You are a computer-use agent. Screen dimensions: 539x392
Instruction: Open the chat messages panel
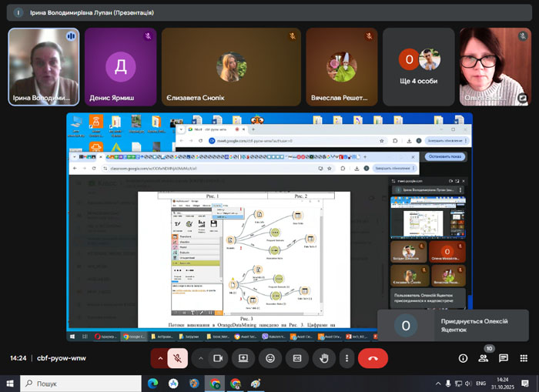coord(504,358)
